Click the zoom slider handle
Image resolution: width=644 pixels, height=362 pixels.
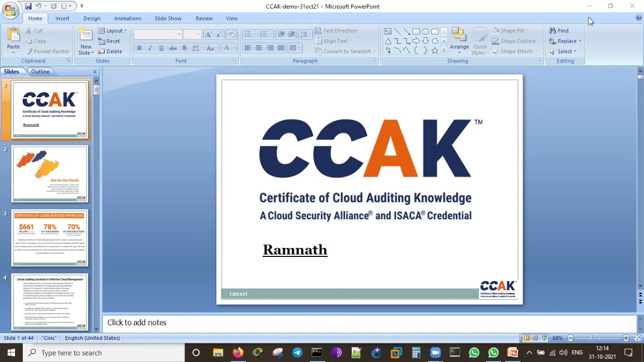tap(591, 338)
